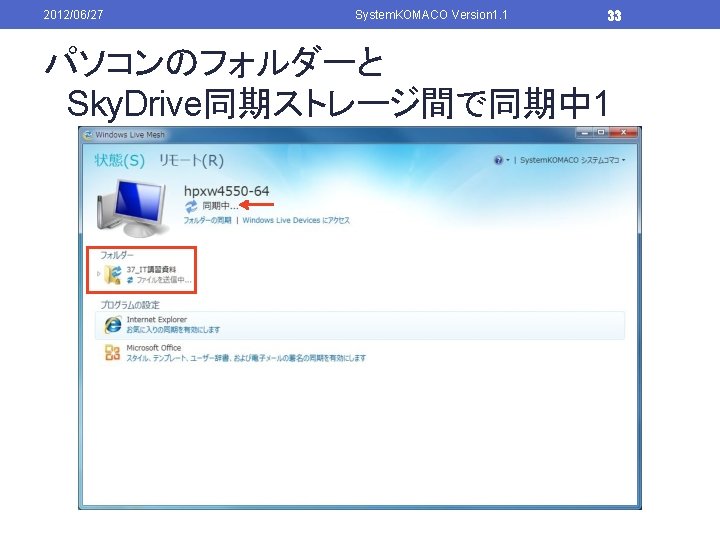Click the help question mark icon
Viewport: 720px width, 540px height.
point(498,160)
